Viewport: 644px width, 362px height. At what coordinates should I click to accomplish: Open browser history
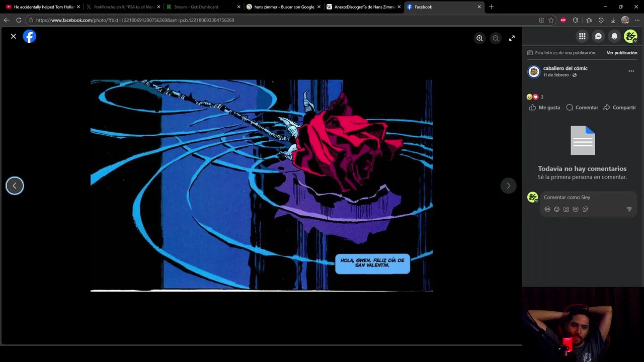[x=601, y=20]
